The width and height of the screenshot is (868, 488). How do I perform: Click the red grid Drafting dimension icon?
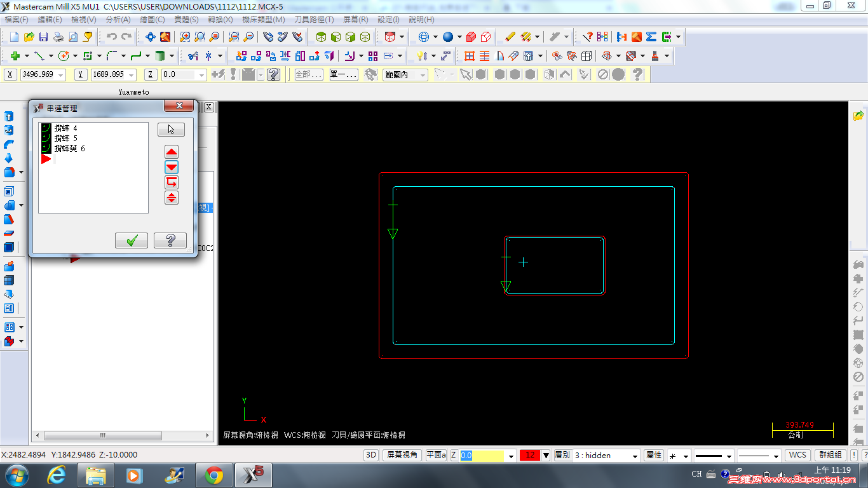470,56
